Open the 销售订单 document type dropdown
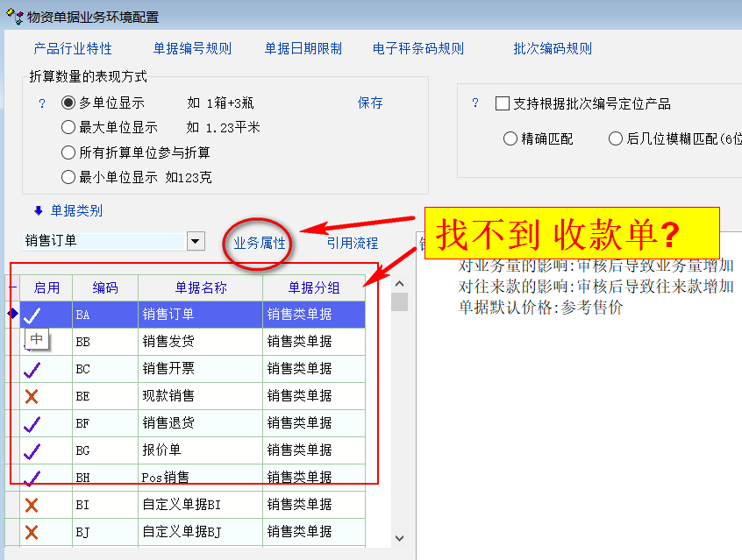742x560 pixels. [196, 241]
